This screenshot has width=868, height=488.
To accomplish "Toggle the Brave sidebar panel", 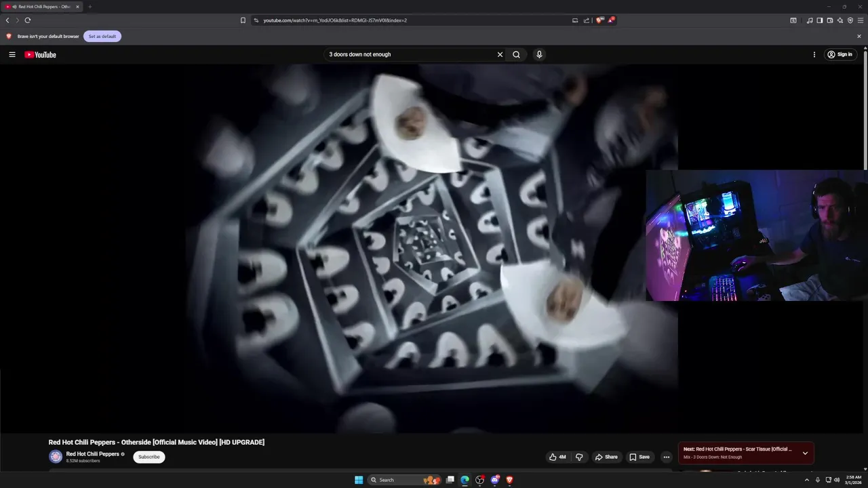I will click(x=820, y=20).
